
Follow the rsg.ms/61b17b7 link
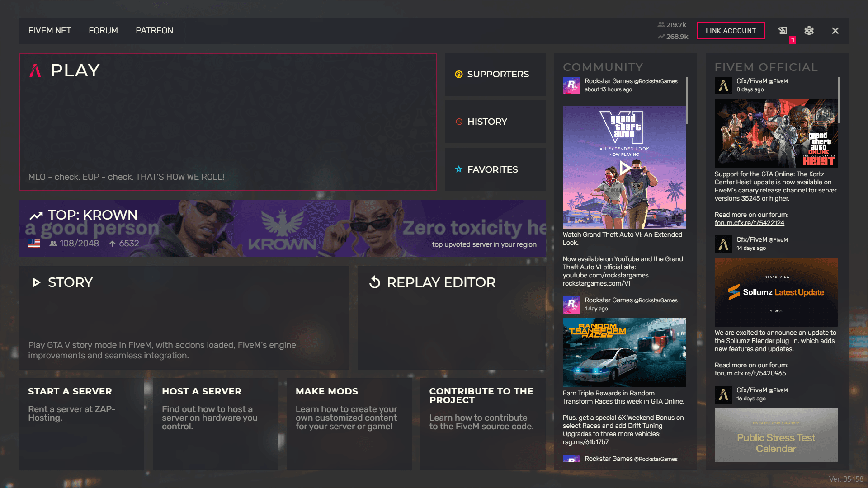click(x=585, y=442)
